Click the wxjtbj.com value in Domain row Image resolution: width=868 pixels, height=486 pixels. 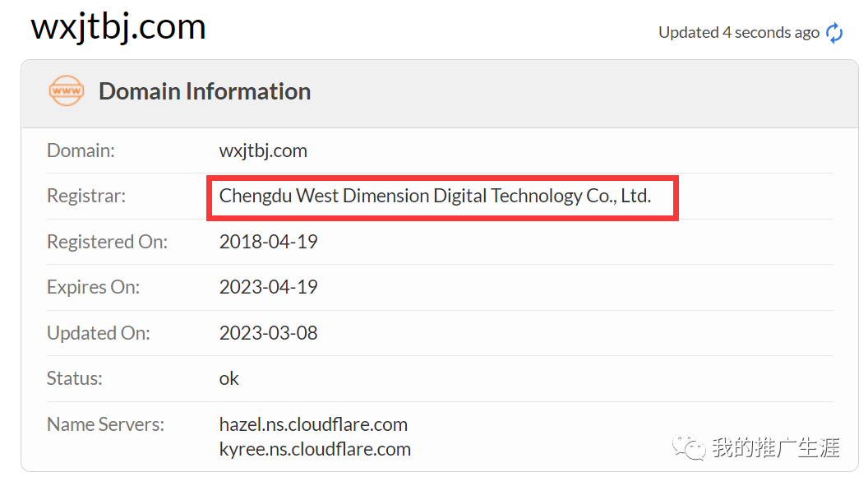[x=263, y=150]
